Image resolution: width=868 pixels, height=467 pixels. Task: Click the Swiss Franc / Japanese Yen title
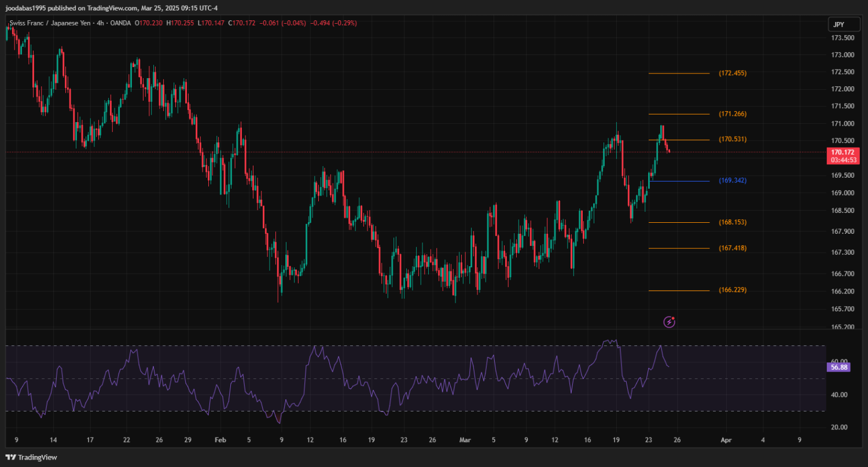click(x=49, y=23)
